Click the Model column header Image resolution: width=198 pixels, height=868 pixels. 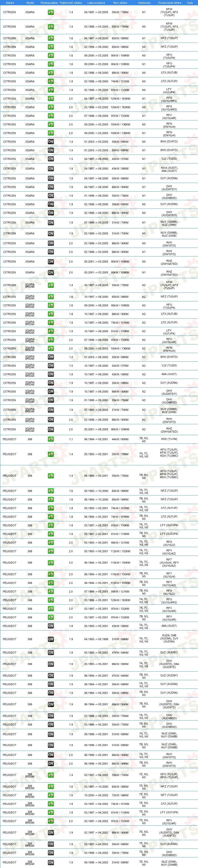[x=30, y=3]
